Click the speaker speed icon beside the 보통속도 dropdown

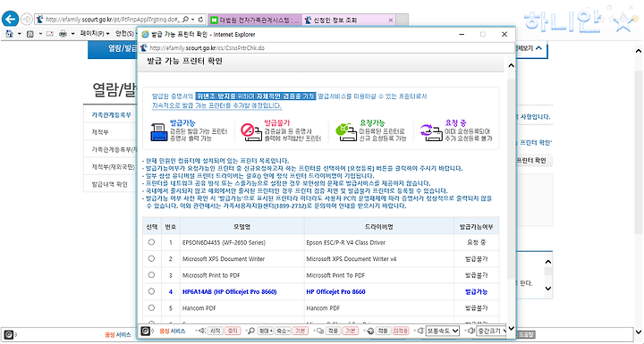click(x=420, y=331)
